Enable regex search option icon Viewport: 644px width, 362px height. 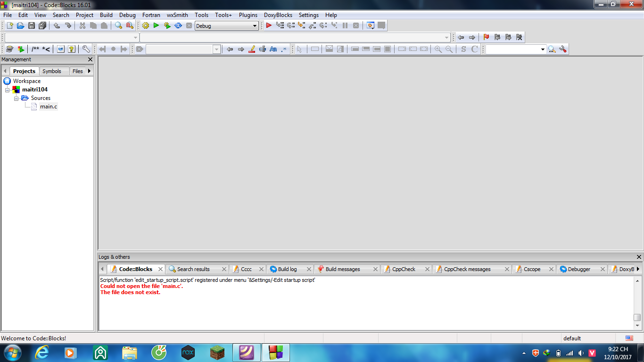tap(284, 49)
